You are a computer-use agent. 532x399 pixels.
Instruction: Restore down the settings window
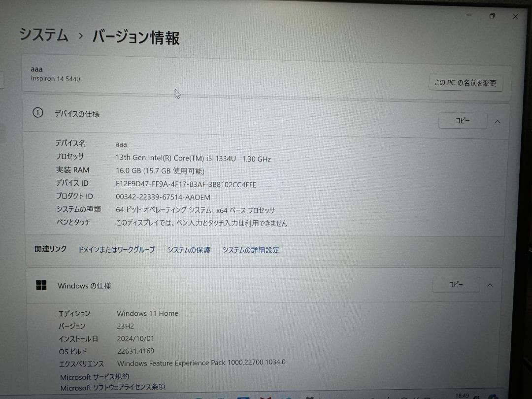pyautogui.click(x=492, y=16)
